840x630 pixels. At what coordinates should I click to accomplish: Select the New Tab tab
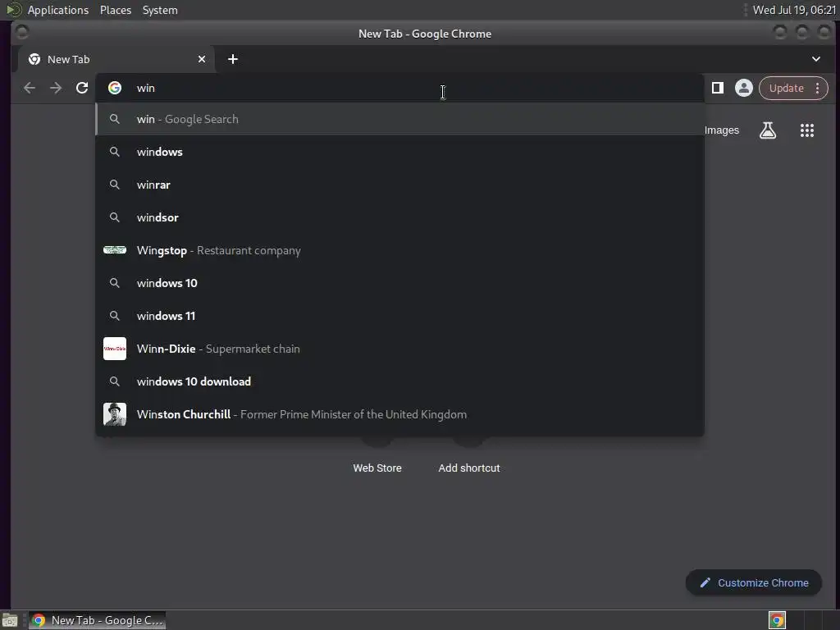click(116, 59)
